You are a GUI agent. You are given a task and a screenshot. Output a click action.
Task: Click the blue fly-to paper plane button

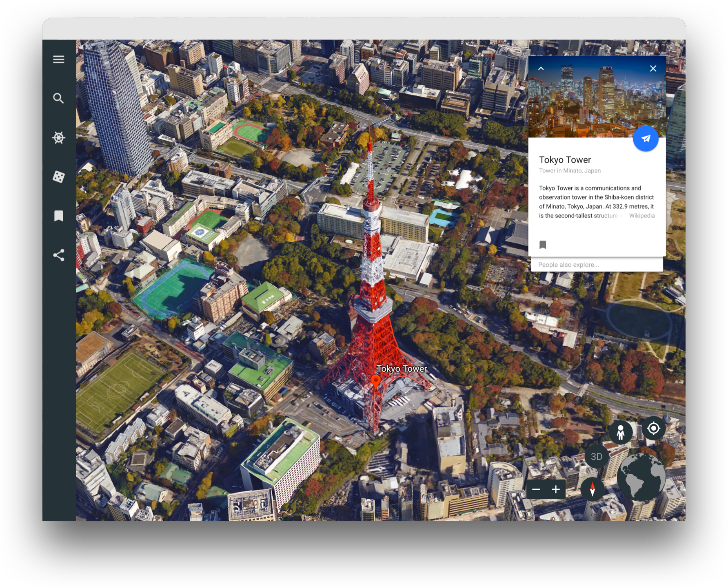point(645,139)
